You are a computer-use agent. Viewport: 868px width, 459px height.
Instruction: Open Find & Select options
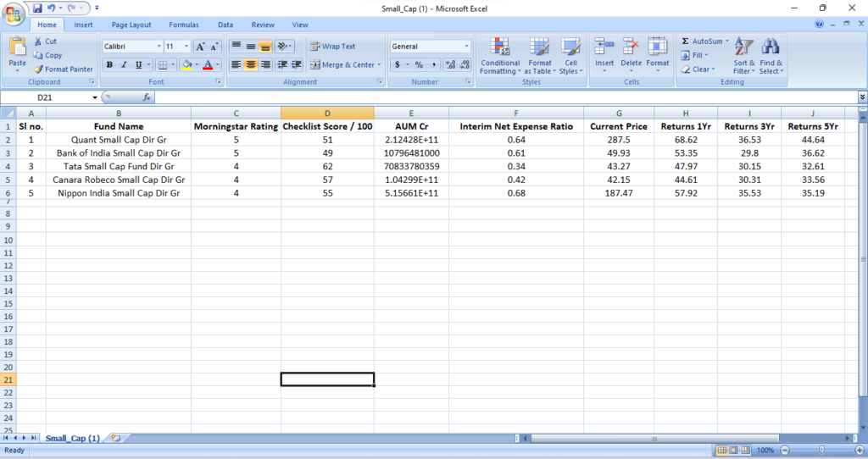pyautogui.click(x=771, y=56)
